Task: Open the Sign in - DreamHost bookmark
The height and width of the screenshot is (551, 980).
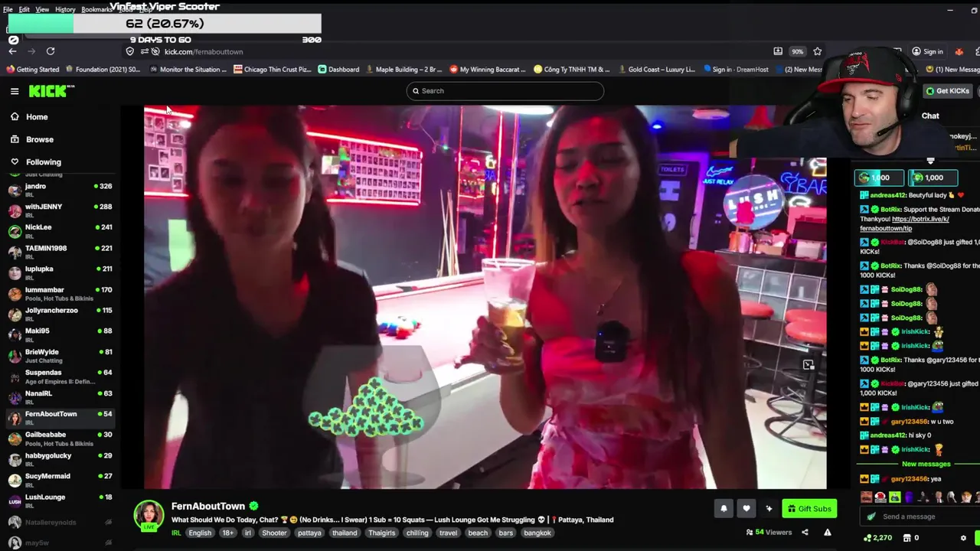Action: tap(735, 70)
